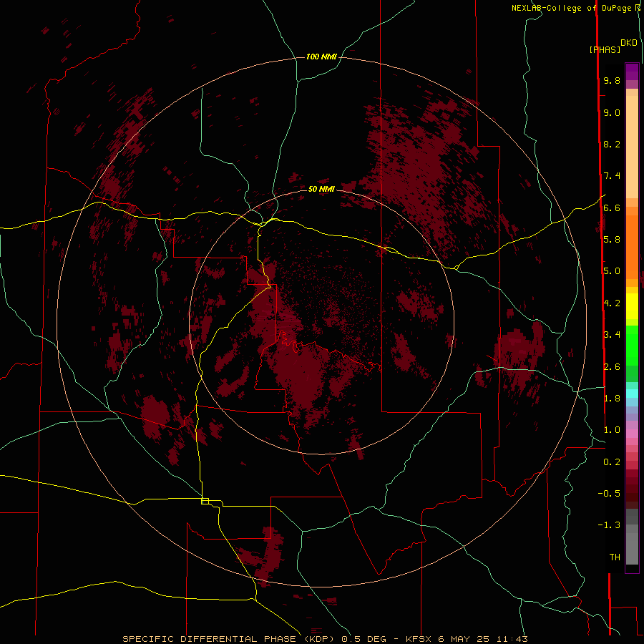The width and height of the screenshot is (644, 644).
Task: Click the [PHAS] label above color scale
Action: 605,50
